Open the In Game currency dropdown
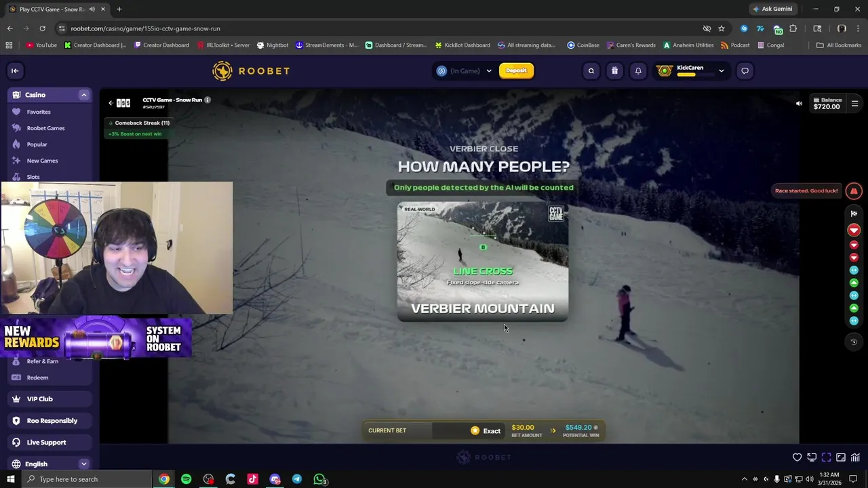The image size is (868, 488). (x=465, y=70)
